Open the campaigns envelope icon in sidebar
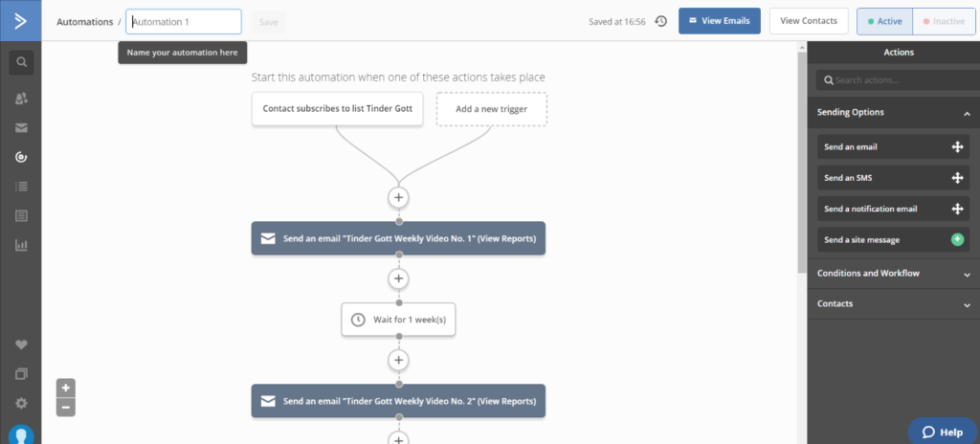Image resolution: width=980 pixels, height=444 pixels. pyautogui.click(x=21, y=128)
